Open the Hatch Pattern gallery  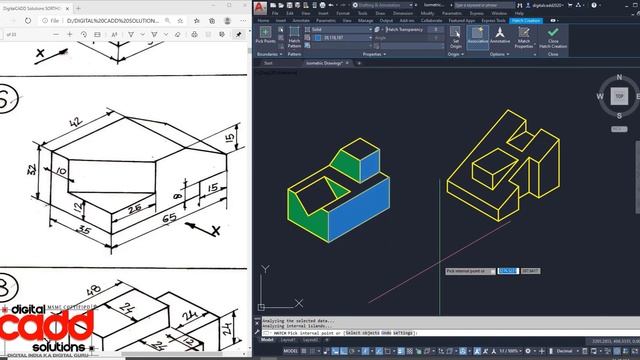coord(294,38)
